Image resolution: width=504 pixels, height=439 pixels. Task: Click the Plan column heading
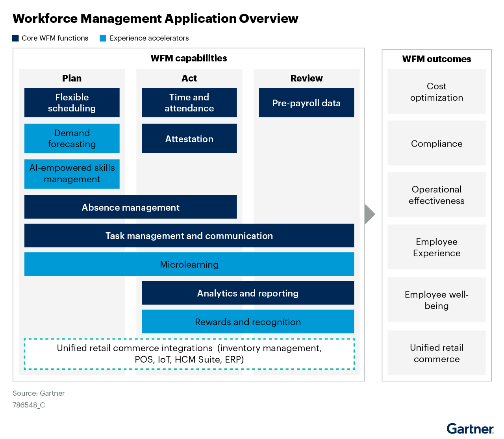(x=72, y=78)
